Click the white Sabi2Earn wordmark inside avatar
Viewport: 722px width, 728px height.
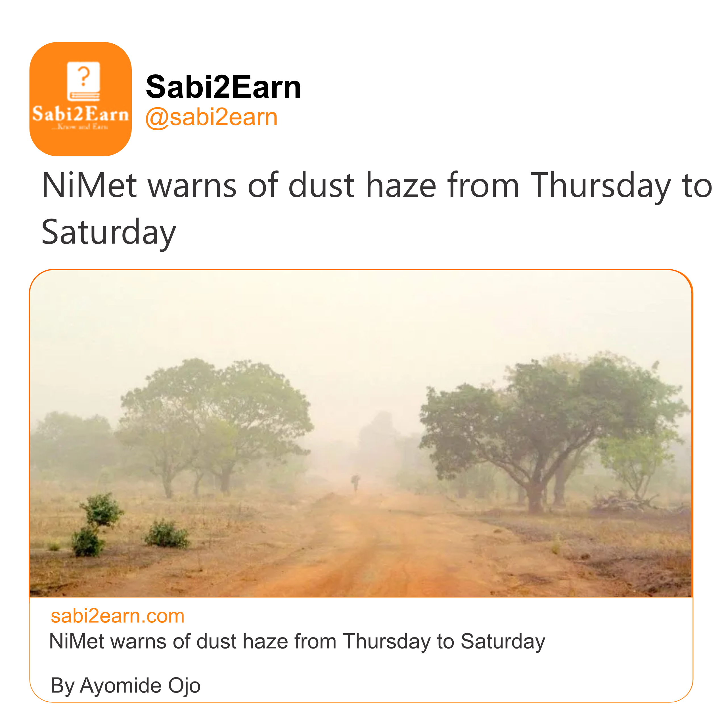80,114
